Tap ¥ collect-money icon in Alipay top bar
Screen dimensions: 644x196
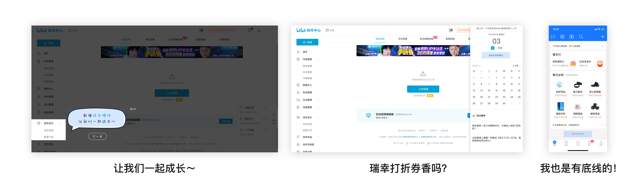[x=571, y=37]
